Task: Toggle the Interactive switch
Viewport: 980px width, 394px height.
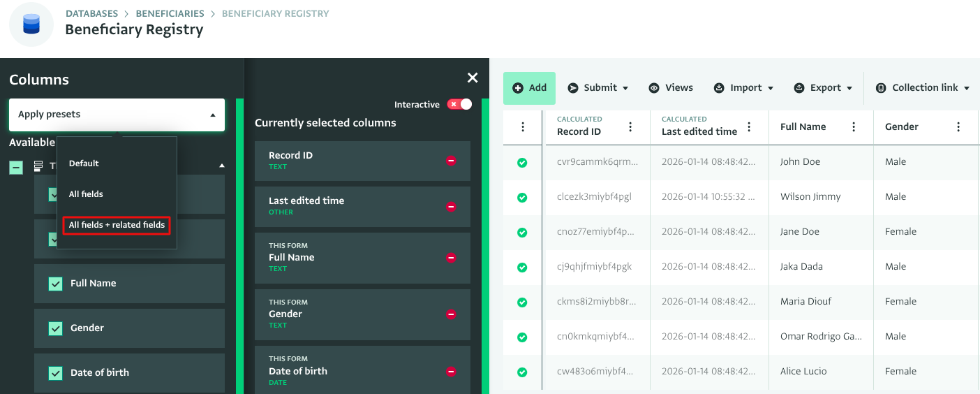Action: (x=459, y=104)
